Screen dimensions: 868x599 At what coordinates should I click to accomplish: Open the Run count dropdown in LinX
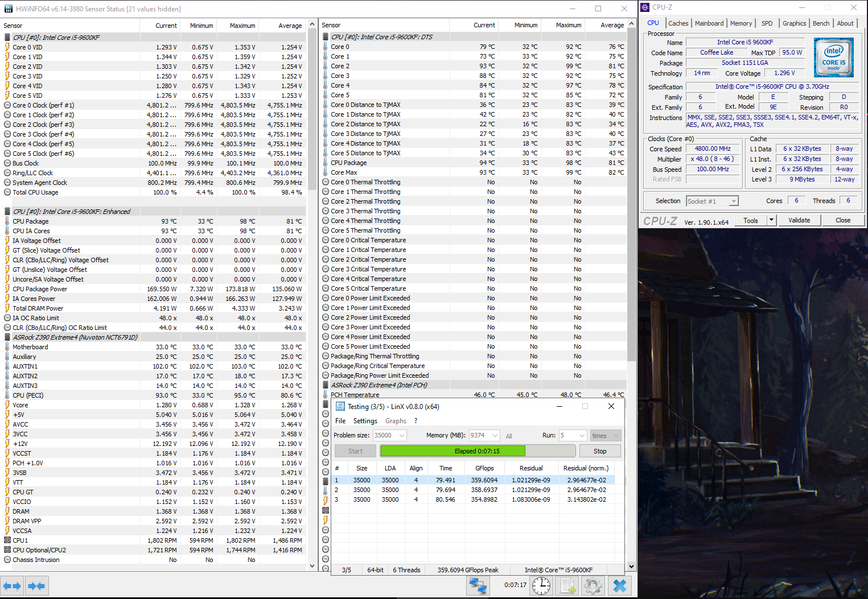(x=582, y=435)
